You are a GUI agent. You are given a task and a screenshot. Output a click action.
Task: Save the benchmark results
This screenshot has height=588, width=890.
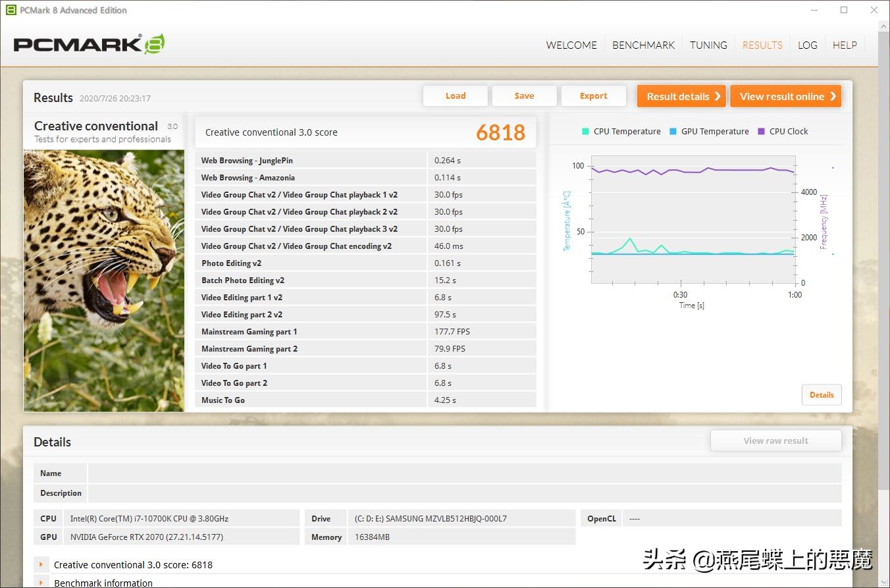(524, 95)
